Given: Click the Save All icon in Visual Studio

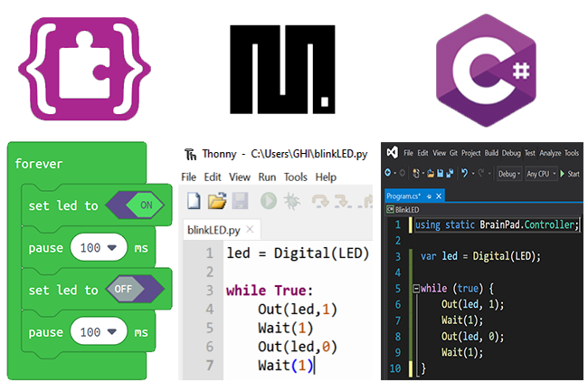Looking at the screenshot, I should pyautogui.click(x=450, y=173).
